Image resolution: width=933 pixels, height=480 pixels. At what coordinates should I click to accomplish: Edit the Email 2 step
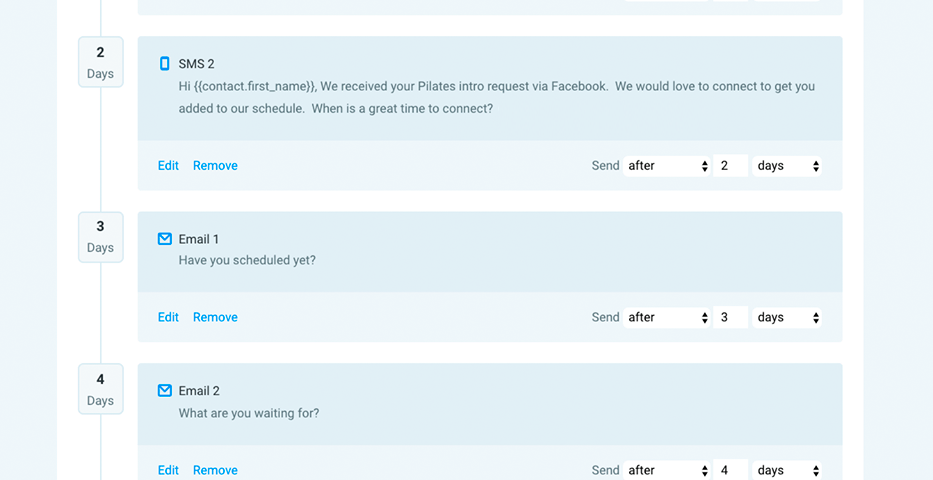(x=168, y=470)
